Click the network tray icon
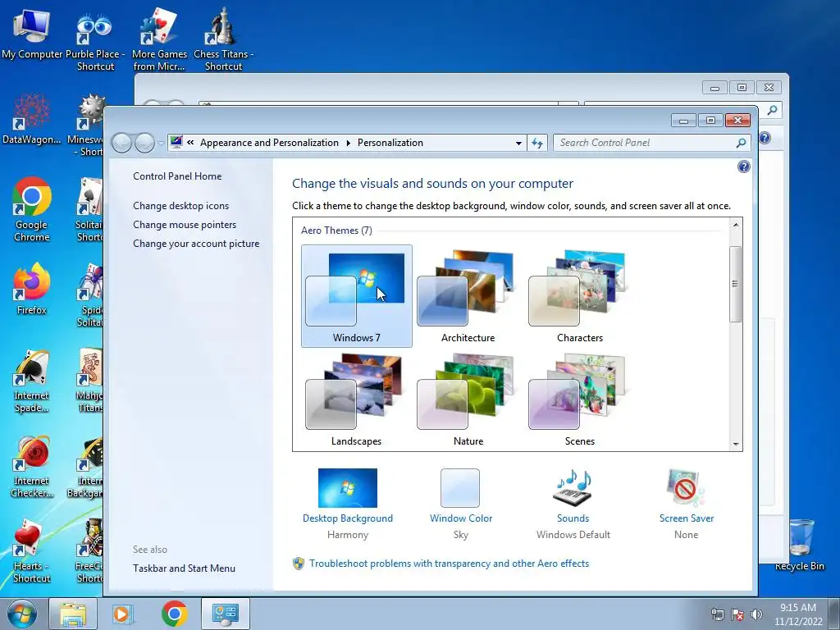Viewport: 840px width, 630px height. click(x=717, y=614)
